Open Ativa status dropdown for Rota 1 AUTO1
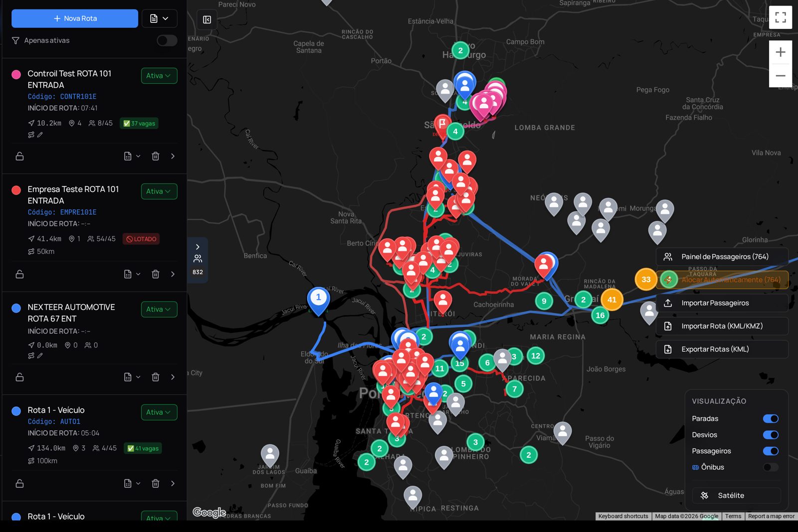The image size is (798, 532). [x=159, y=412]
